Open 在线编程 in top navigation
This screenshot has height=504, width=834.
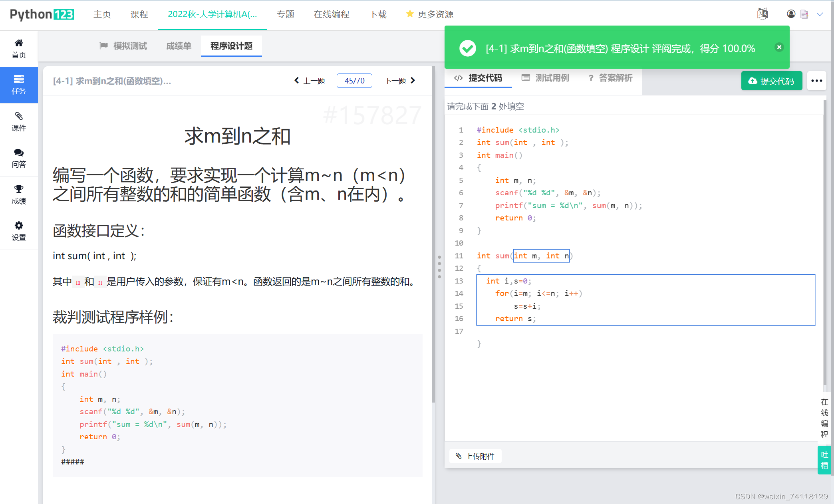coord(332,14)
